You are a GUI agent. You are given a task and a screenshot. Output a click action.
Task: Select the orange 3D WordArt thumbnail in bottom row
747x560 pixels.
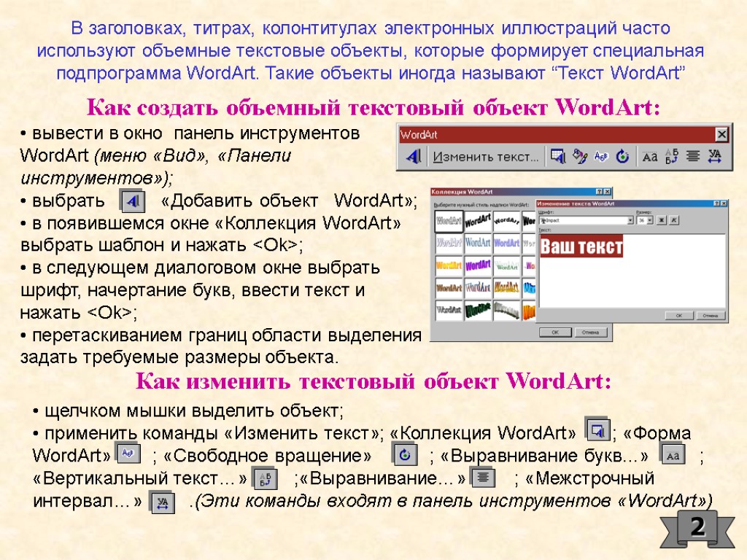point(529,311)
